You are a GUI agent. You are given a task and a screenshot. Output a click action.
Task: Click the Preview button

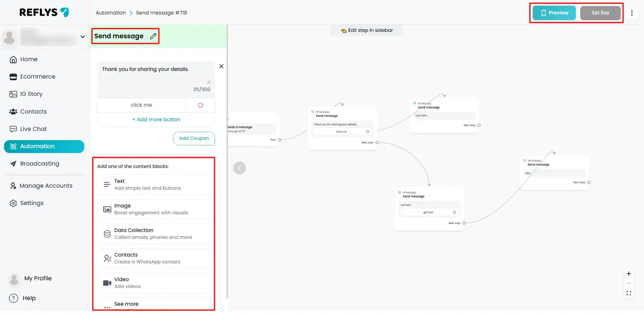click(x=554, y=13)
